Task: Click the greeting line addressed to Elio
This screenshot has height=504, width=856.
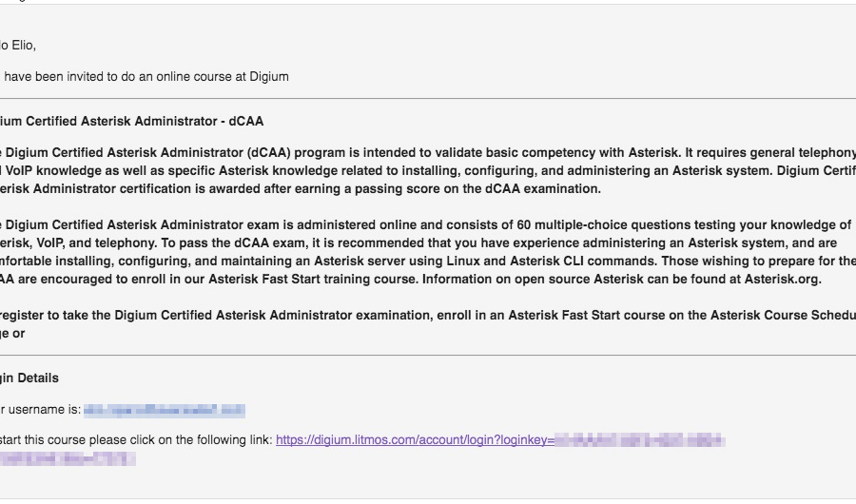Action: point(19,45)
